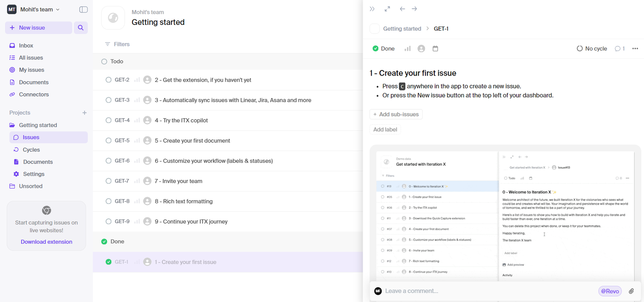Click breadcrumb project icon before Getting started
644x302 pixels.
(375, 29)
